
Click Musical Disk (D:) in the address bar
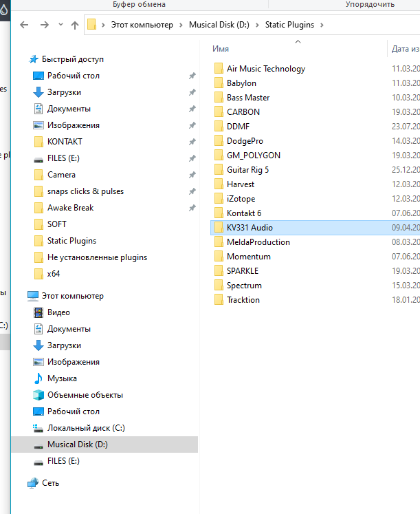[219, 25]
